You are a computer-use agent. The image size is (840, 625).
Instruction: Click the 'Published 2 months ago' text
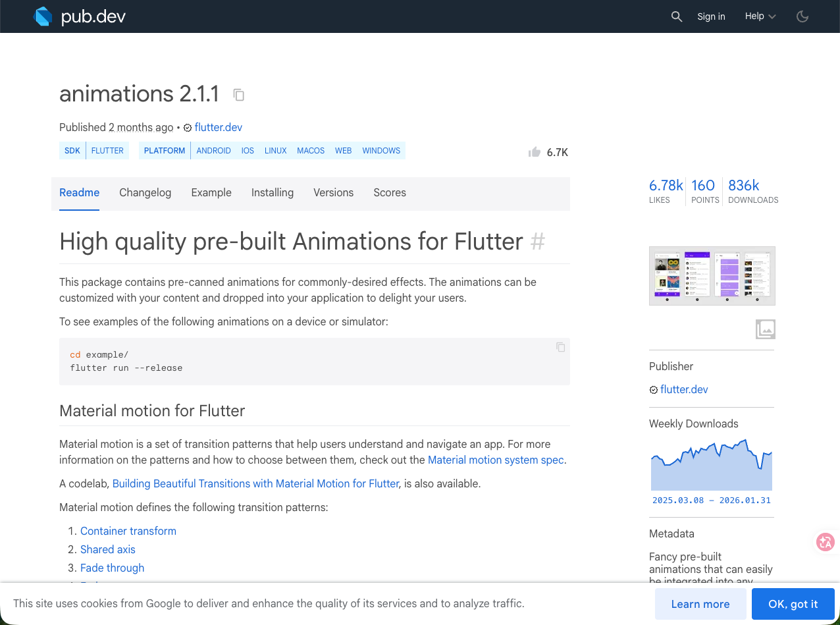117,127
